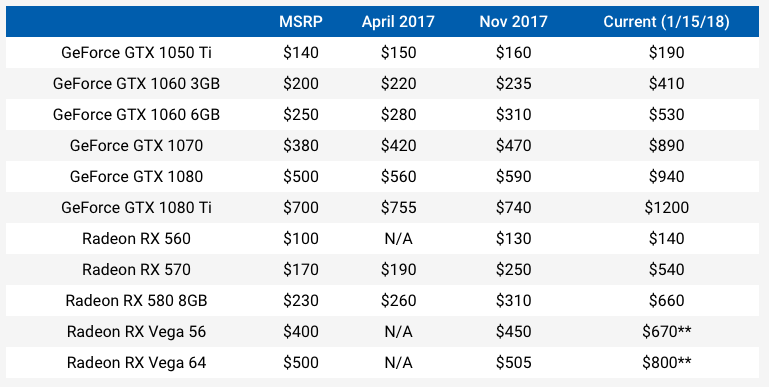Click the GeForce GTX 1080 row label
Screen dimensions: 769x387
(136, 176)
